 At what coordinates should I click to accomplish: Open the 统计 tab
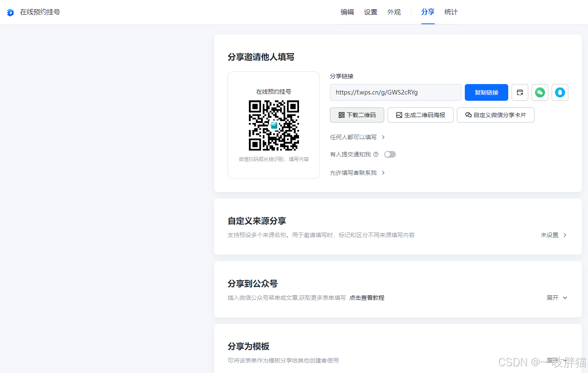click(451, 12)
